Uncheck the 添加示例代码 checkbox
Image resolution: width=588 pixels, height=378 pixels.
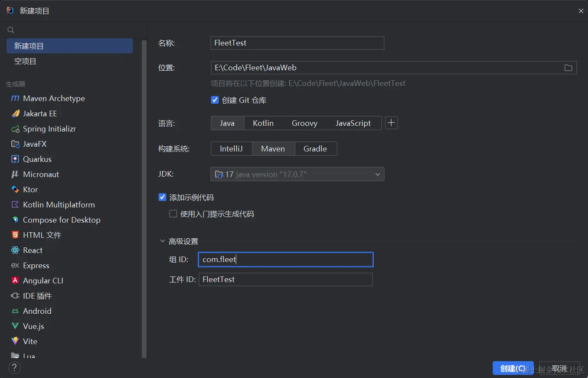point(163,197)
